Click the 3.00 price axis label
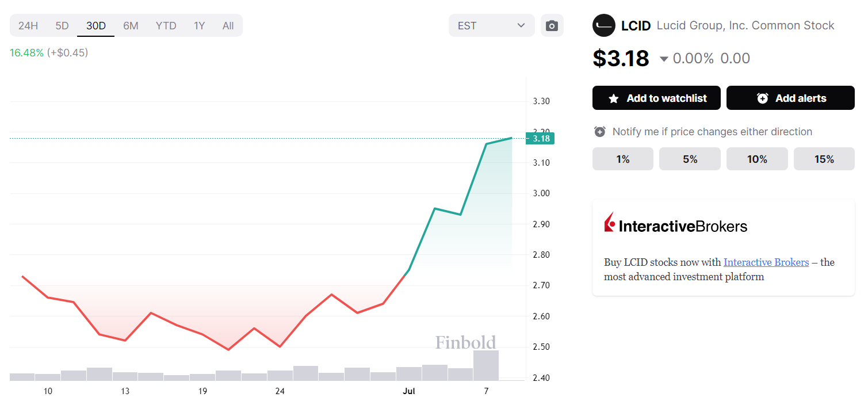 (541, 193)
